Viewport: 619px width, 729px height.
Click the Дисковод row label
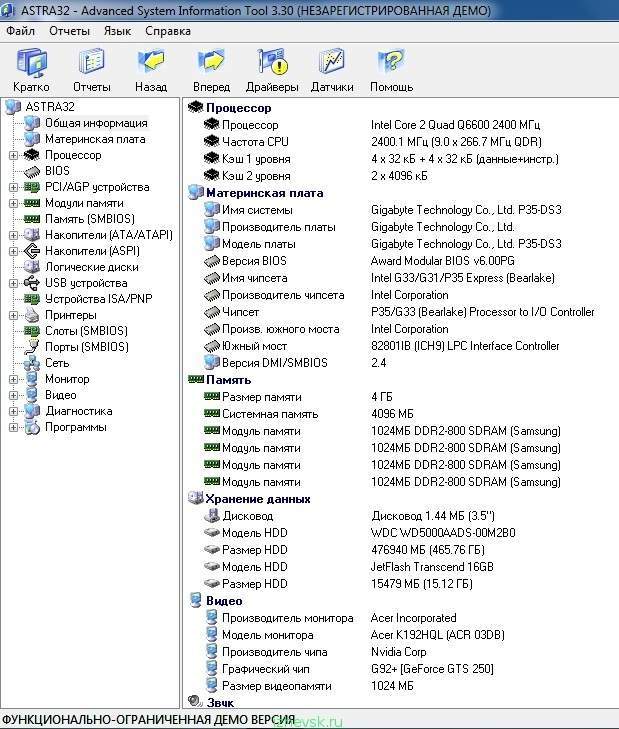[x=248, y=516]
